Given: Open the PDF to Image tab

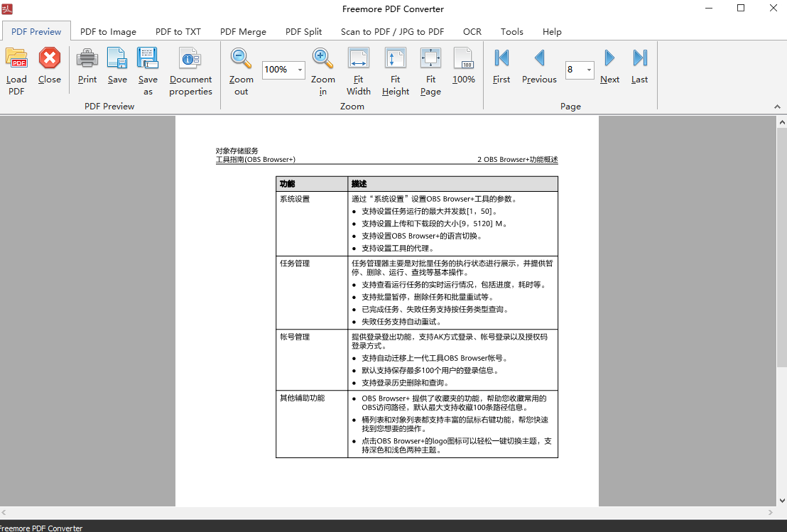Looking at the screenshot, I should 108,32.
